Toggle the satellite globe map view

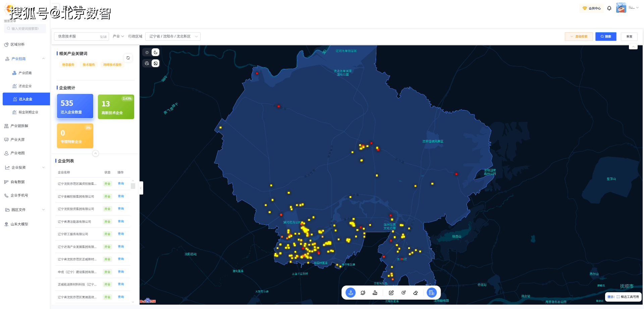147,63
